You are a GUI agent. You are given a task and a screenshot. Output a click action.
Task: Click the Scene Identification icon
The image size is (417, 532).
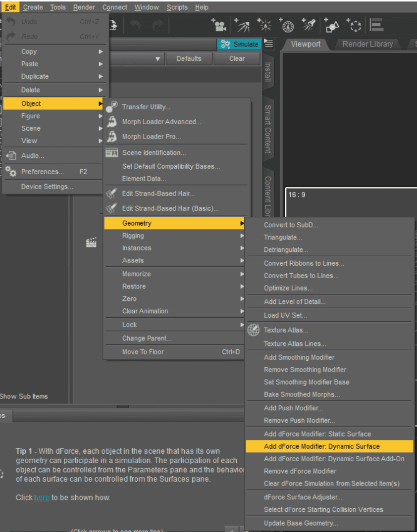112,152
